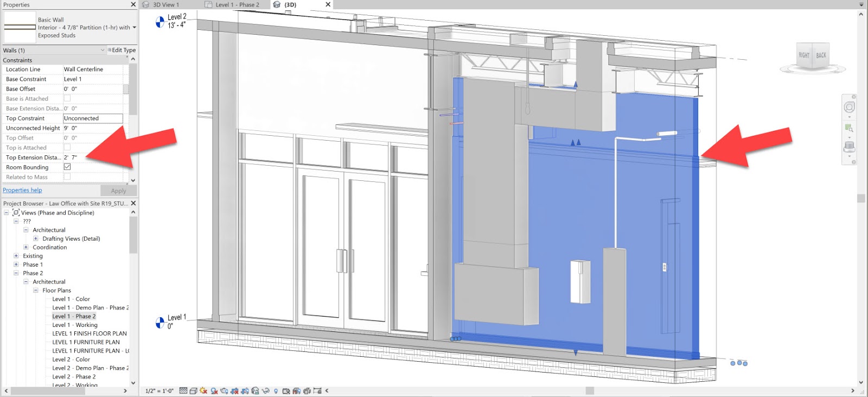
Task: Collapse the Phase 2 node
Action: (16, 273)
